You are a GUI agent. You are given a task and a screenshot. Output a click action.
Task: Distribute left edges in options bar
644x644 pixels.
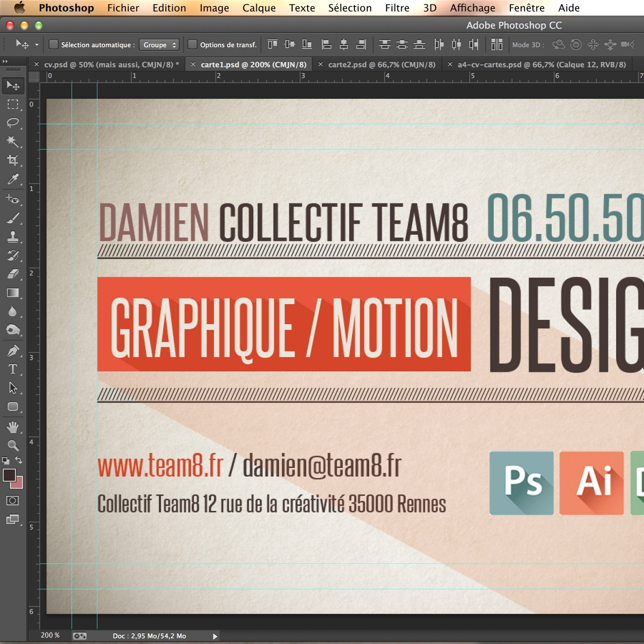click(x=439, y=44)
